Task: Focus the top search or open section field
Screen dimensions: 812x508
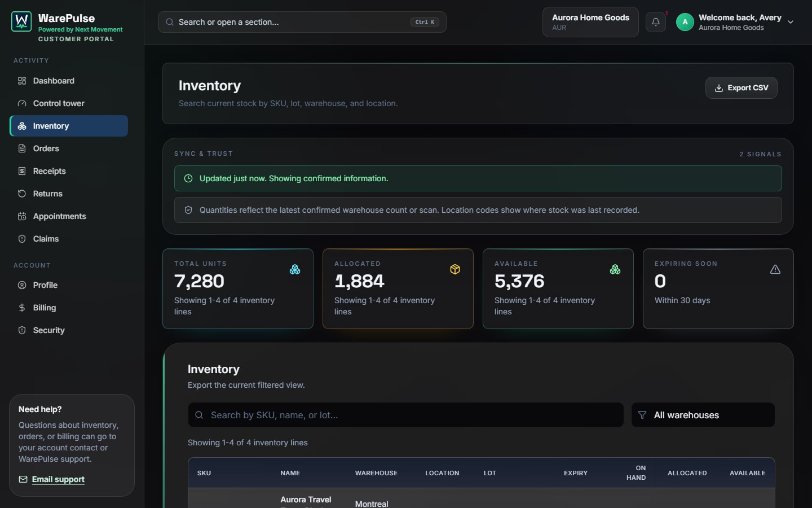Action: click(x=302, y=22)
